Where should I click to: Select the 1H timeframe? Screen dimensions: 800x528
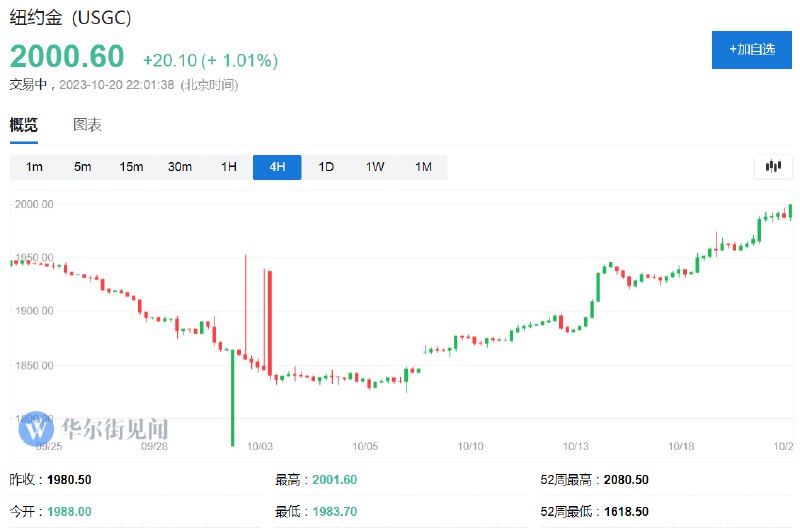(x=229, y=167)
